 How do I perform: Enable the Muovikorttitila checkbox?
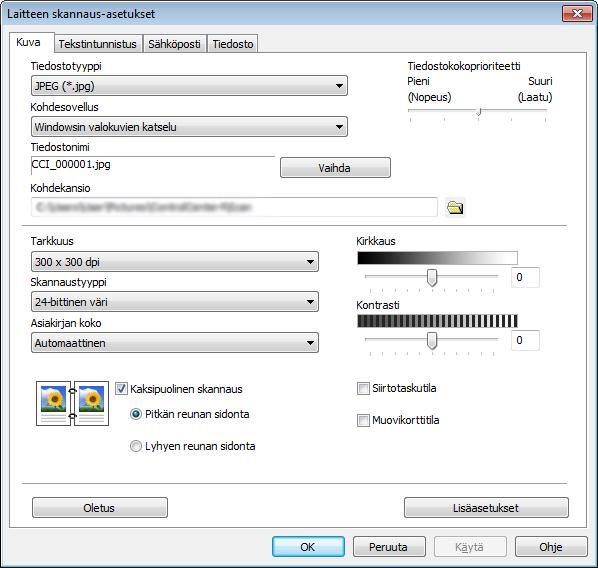click(363, 420)
